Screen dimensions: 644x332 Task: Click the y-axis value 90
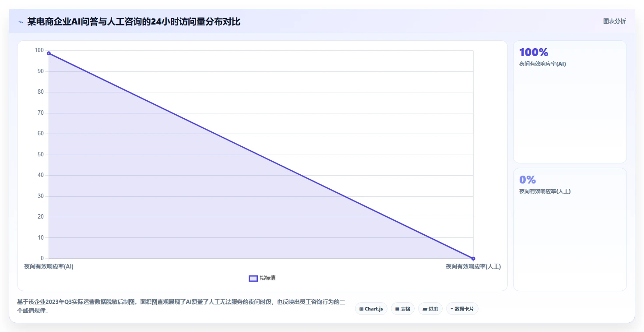click(x=41, y=71)
